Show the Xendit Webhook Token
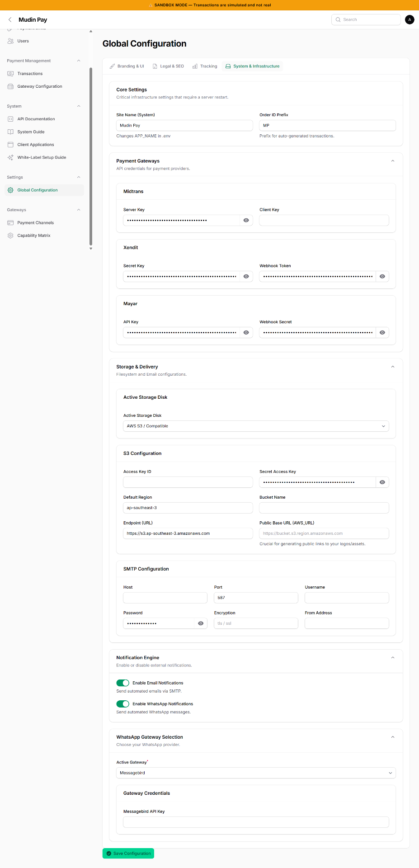This screenshot has width=419, height=868. coord(382,276)
